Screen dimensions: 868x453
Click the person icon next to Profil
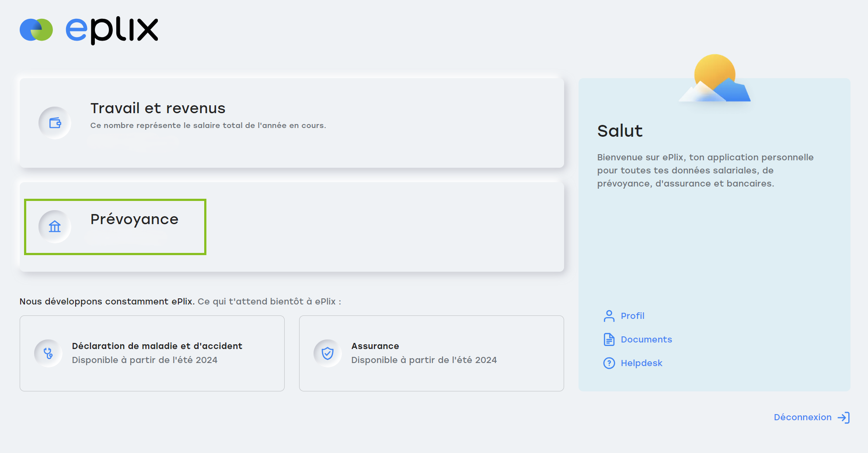click(609, 316)
